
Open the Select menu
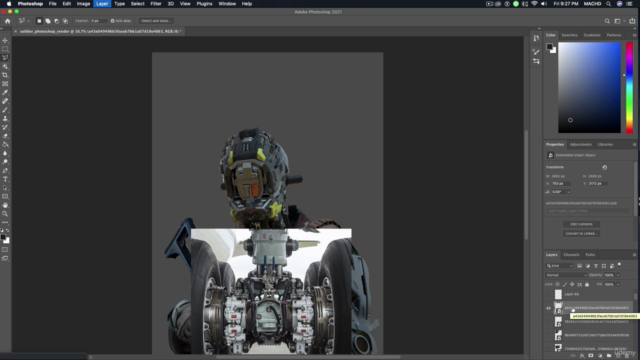tap(138, 4)
